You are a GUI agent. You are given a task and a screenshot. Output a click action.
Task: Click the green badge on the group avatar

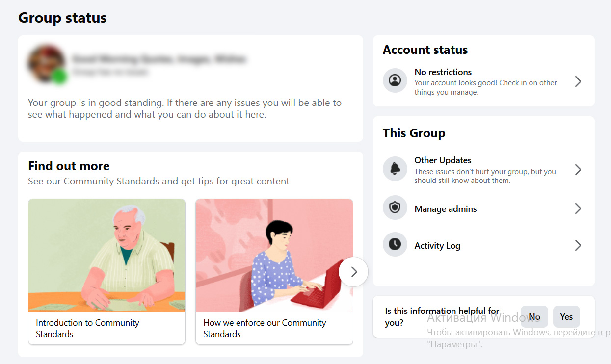[60, 76]
